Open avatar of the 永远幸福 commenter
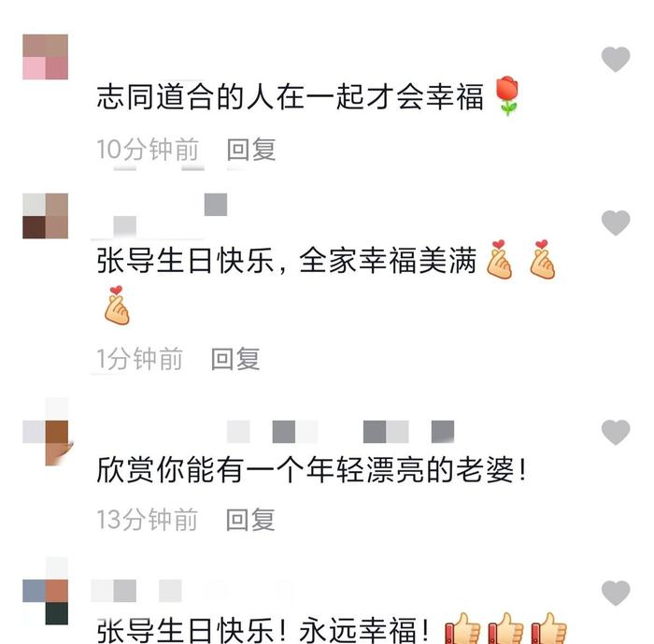 pyautogui.click(x=45, y=591)
